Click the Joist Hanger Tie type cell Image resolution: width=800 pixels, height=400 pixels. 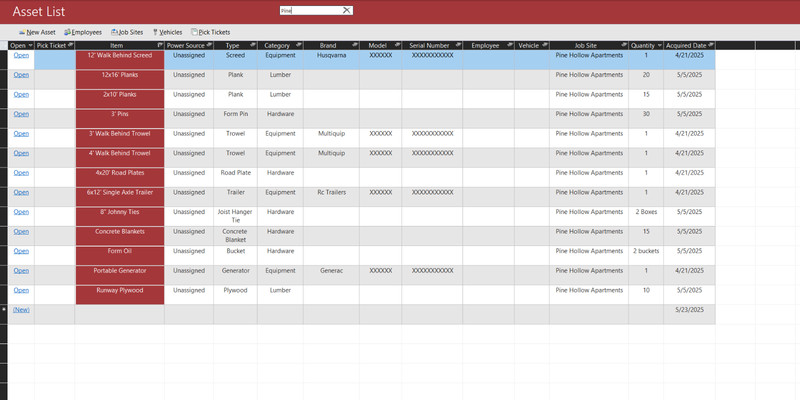(235, 216)
